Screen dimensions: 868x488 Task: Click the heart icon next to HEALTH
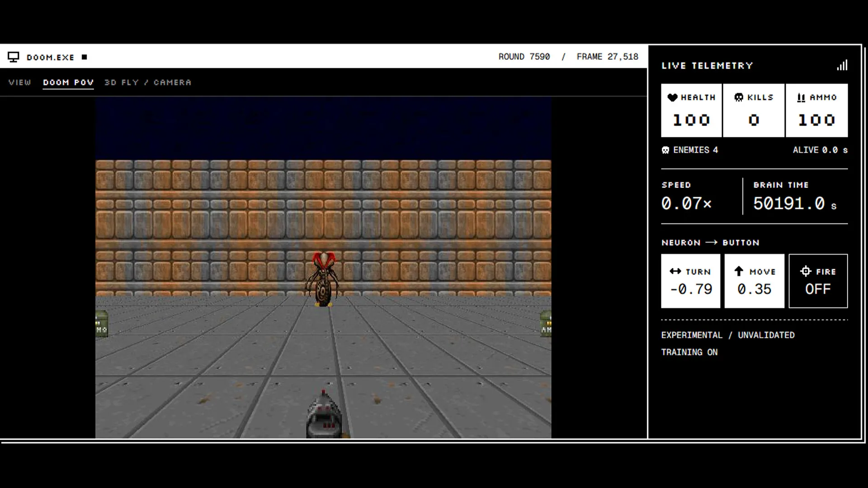pyautogui.click(x=672, y=97)
